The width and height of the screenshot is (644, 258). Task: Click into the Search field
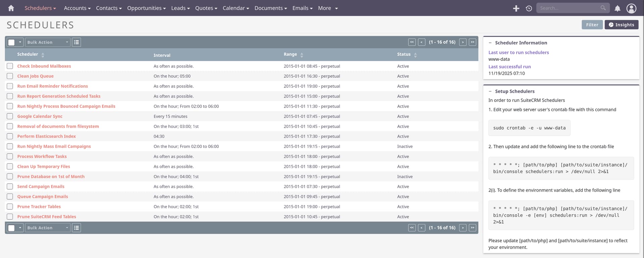click(x=569, y=8)
